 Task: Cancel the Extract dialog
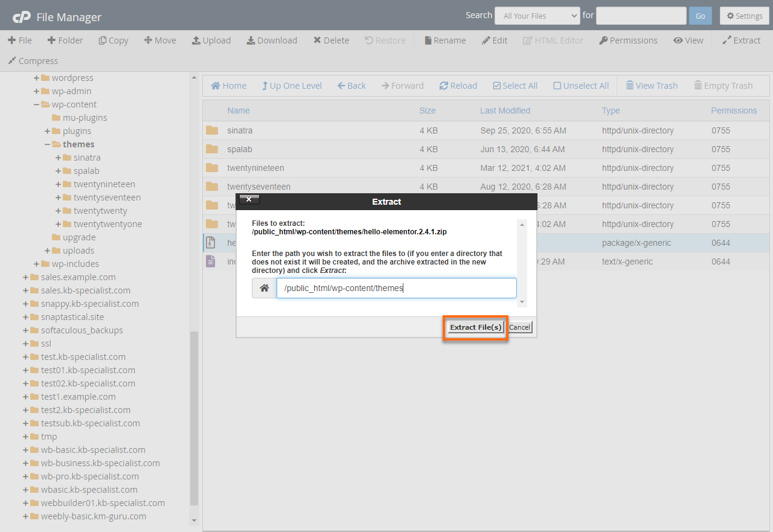[x=519, y=327]
